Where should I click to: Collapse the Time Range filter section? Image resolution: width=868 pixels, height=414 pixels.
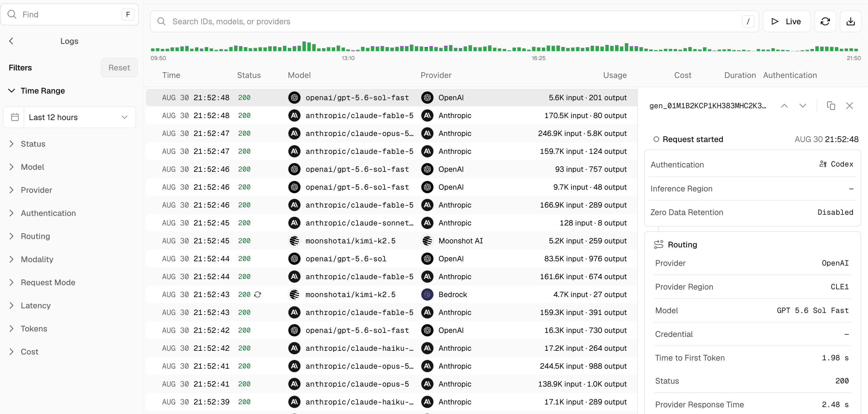tap(37, 91)
